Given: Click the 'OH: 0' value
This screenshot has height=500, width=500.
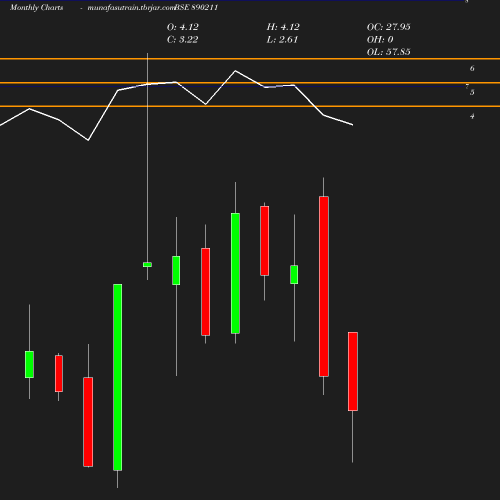Looking at the screenshot, I should tap(380, 40).
